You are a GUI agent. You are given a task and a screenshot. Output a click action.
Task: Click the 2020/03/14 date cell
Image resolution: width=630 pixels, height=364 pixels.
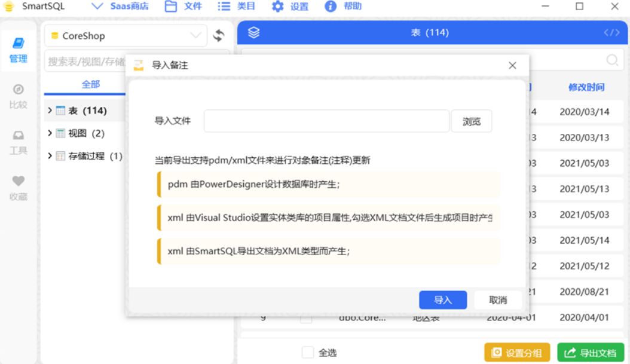585,112
